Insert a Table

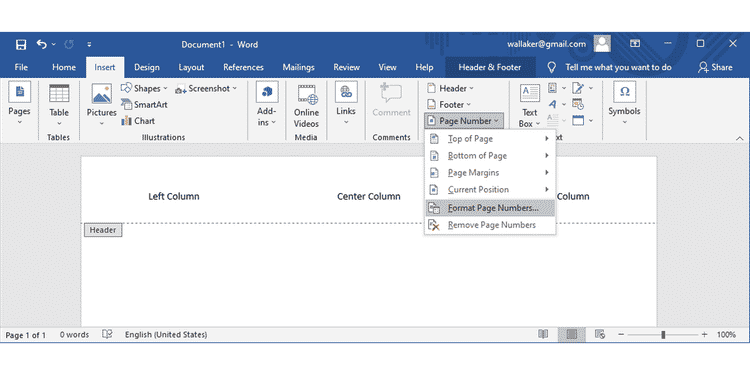coord(59,104)
